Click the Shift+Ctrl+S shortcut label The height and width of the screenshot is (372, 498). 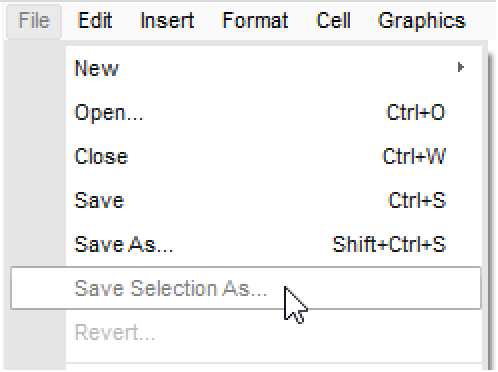click(x=389, y=244)
